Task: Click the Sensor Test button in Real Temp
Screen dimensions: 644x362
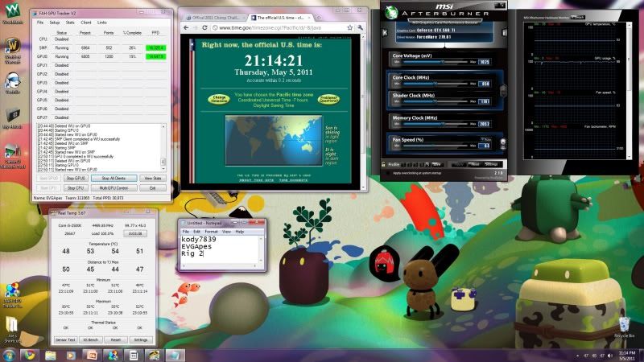Action: 66,339
